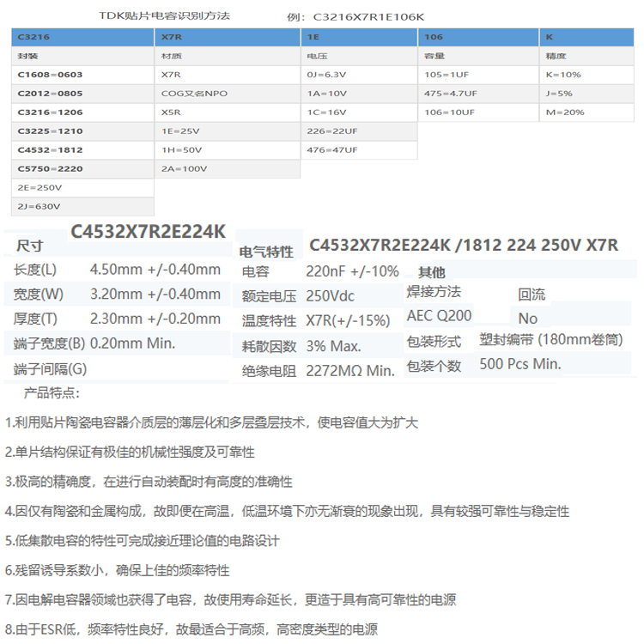Click the 端子间隔(G) label
This screenshot has width=644, height=644.
pyautogui.click(x=50, y=369)
